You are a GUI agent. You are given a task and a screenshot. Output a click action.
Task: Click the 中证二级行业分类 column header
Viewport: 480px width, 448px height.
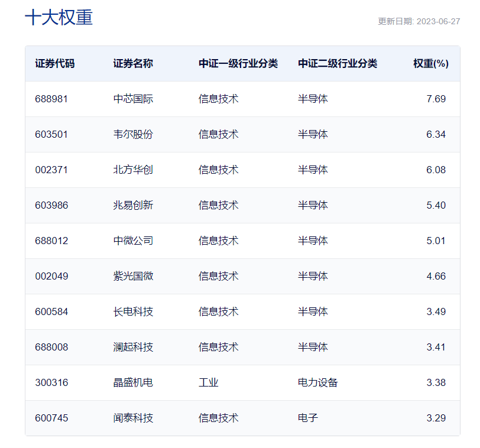click(x=338, y=64)
